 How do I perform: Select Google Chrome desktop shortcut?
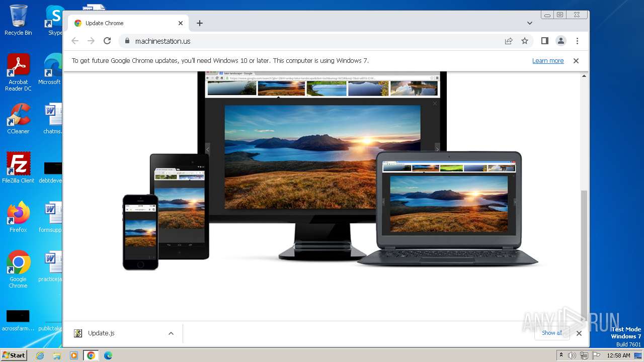point(18,269)
